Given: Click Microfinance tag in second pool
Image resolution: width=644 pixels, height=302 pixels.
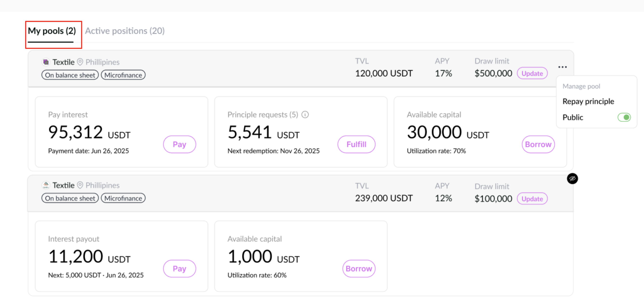Looking at the screenshot, I should pyautogui.click(x=123, y=198).
